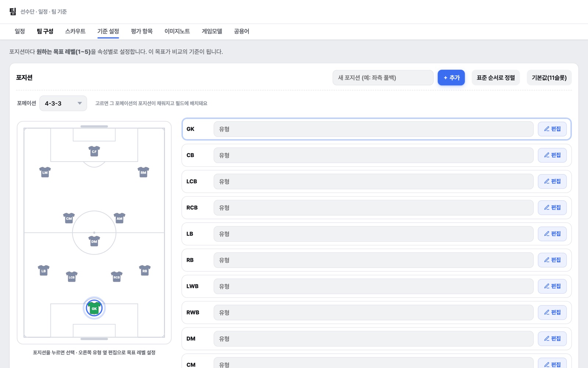This screenshot has width=588, height=368.
Task: Click 편집 for the LCB row
Action: (x=552, y=181)
